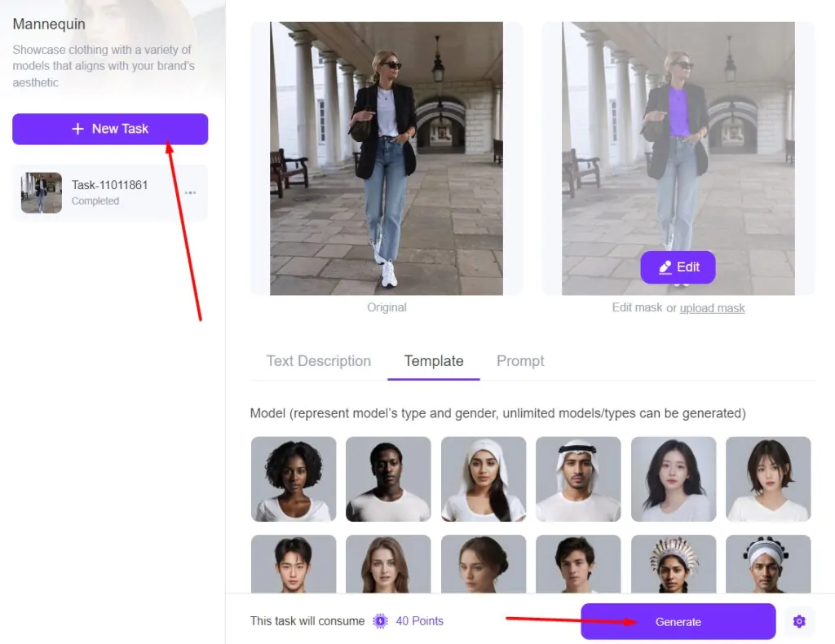Viewport: 835px width, 644px height.
Task: Select the Black male model template
Action: 388,479
